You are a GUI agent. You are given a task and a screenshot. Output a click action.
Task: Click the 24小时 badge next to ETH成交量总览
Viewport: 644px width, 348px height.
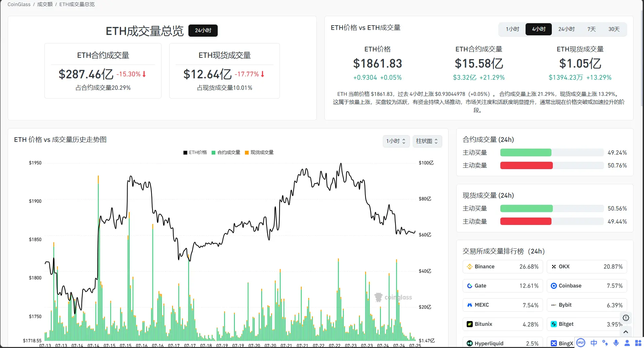tap(203, 31)
